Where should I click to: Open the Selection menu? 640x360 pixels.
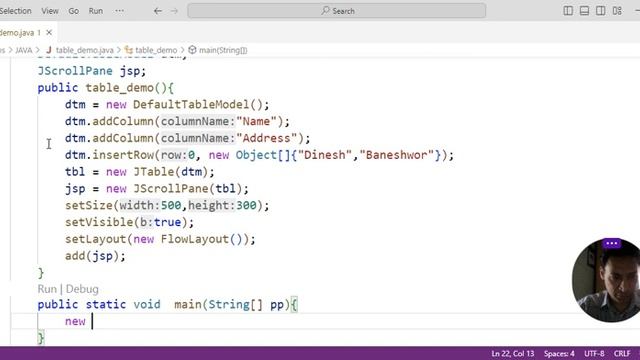(15, 11)
